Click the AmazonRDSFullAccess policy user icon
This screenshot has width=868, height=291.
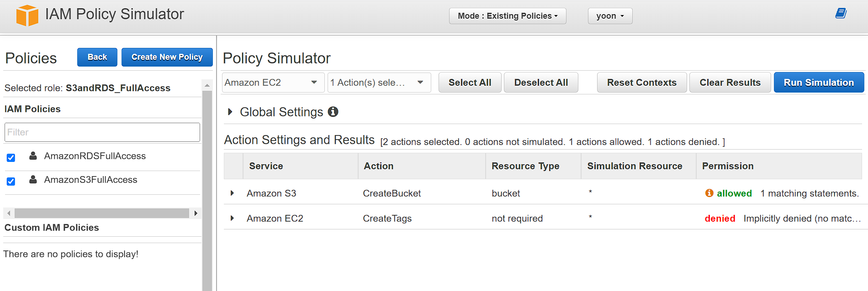point(33,156)
